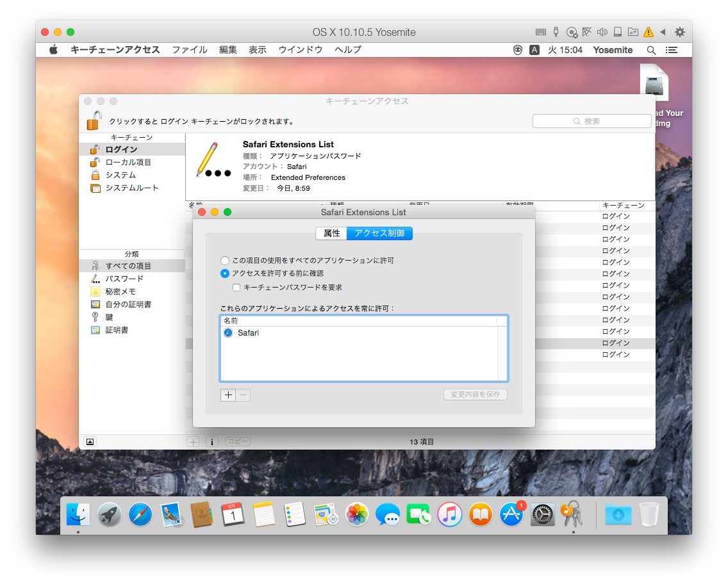Screen dimensions: 728x586
Task: Select the ローカル項目 keychain
Action: (x=132, y=163)
